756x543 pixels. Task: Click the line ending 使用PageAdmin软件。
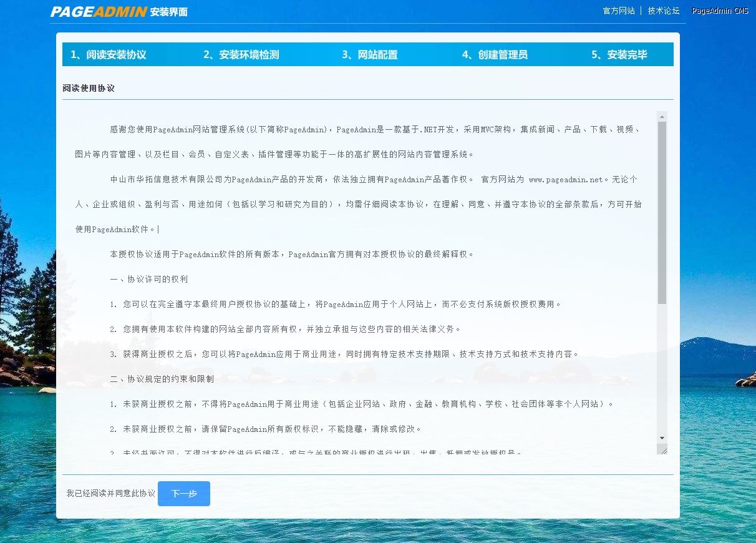[117, 230]
